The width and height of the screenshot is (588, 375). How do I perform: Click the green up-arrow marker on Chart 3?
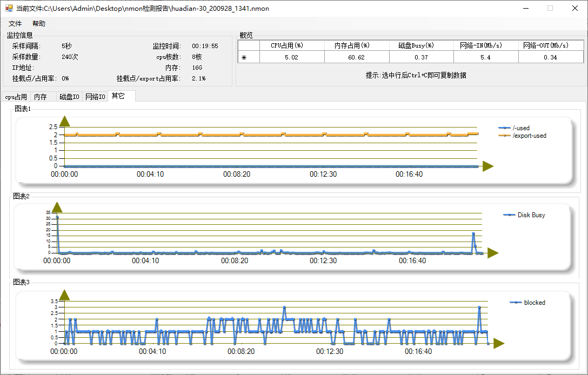[x=65, y=294]
